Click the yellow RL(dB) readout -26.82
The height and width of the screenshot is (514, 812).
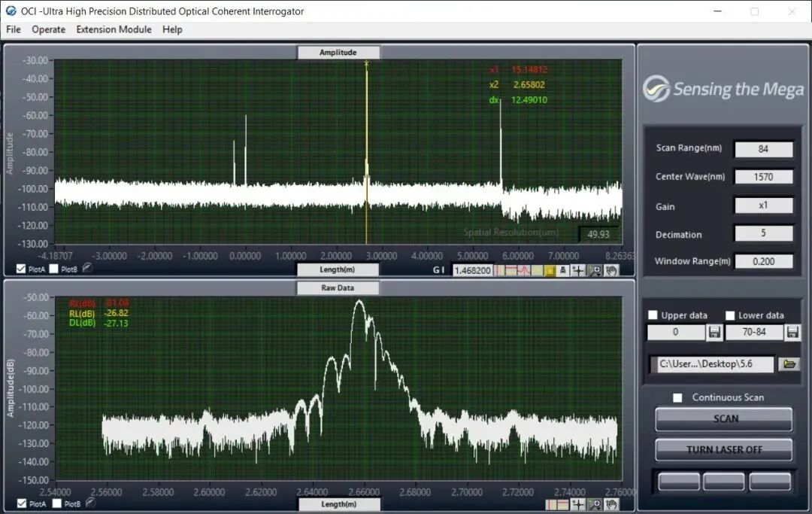click(116, 313)
